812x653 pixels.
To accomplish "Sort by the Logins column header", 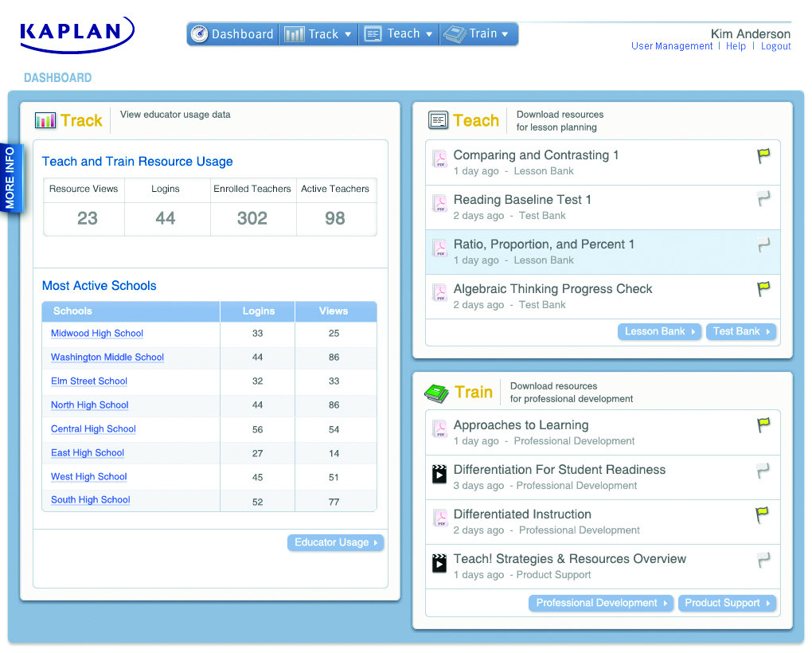I will (x=258, y=311).
